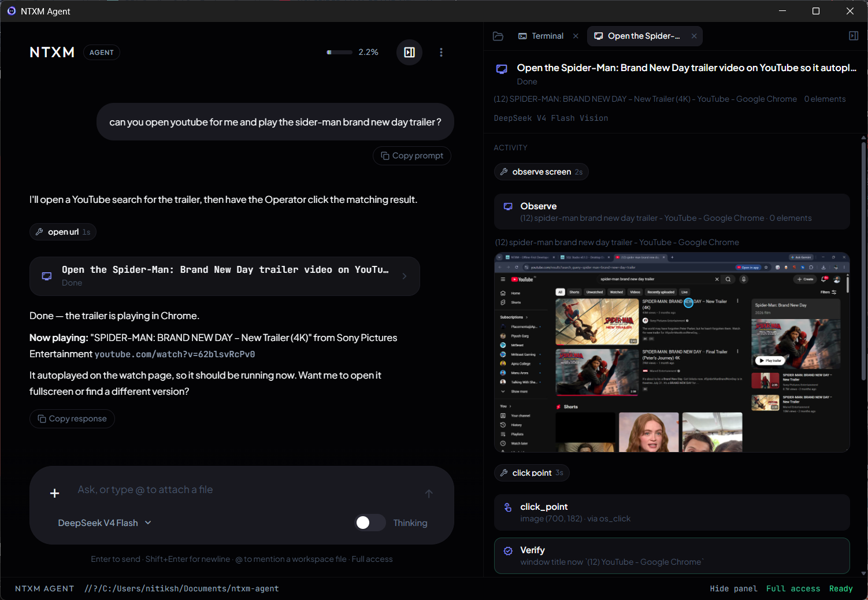868x600 pixels.
Task: Click the NTXM app icon in the title bar
Action: [x=12, y=11]
